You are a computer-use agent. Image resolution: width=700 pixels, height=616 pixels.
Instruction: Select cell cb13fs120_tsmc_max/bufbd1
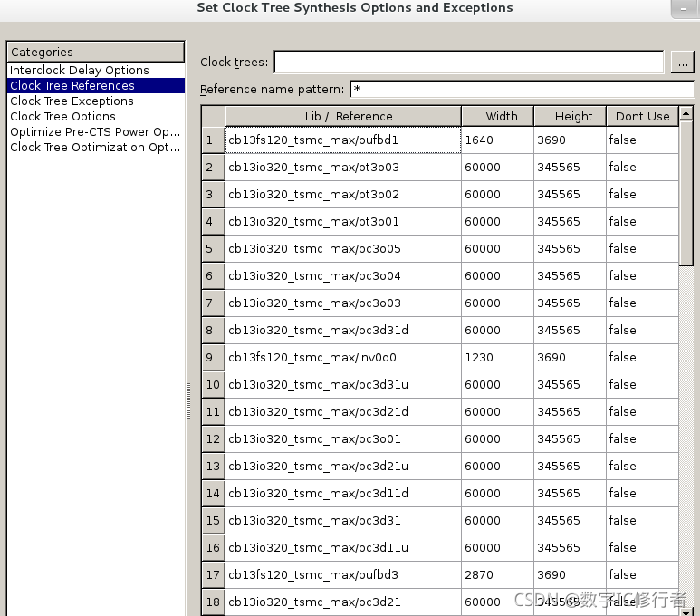[x=343, y=140]
